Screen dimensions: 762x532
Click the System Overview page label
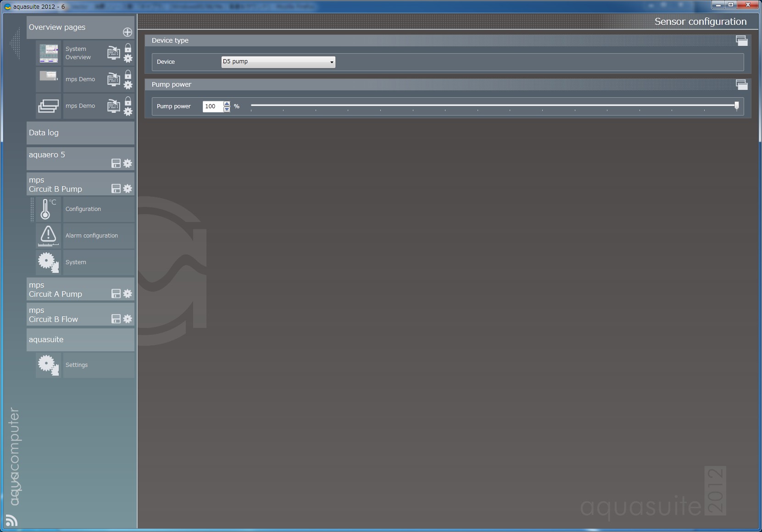click(x=78, y=53)
